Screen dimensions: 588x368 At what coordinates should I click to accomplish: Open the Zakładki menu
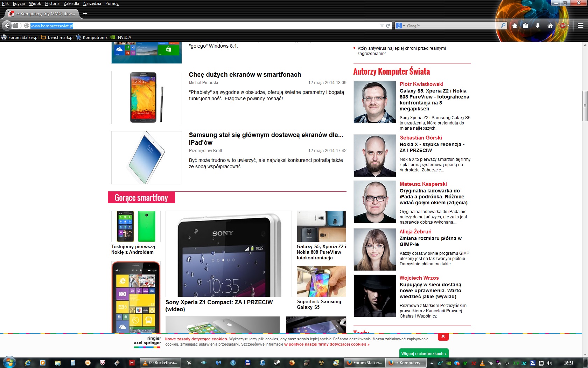click(71, 4)
